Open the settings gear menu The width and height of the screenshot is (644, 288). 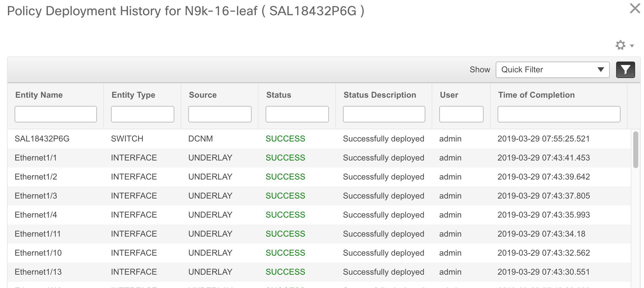pos(621,45)
